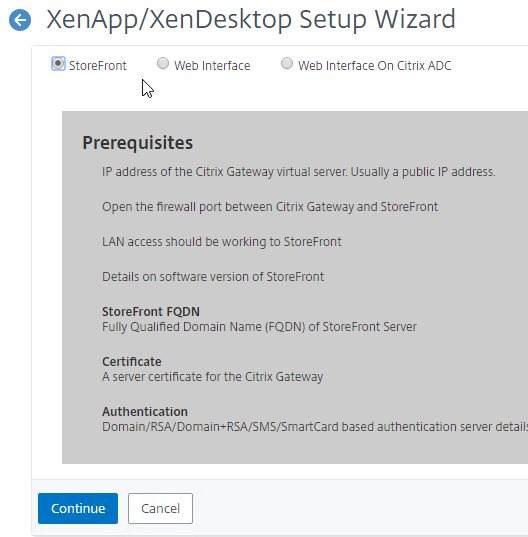This screenshot has width=528, height=537.
Task: Click the StoreFront FQDN bold heading
Action: (x=151, y=312)
